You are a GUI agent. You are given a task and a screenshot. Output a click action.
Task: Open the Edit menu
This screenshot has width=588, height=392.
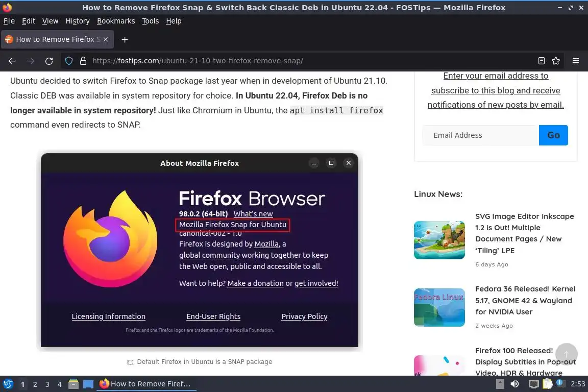pyautogui.click(x=29, y=21)
